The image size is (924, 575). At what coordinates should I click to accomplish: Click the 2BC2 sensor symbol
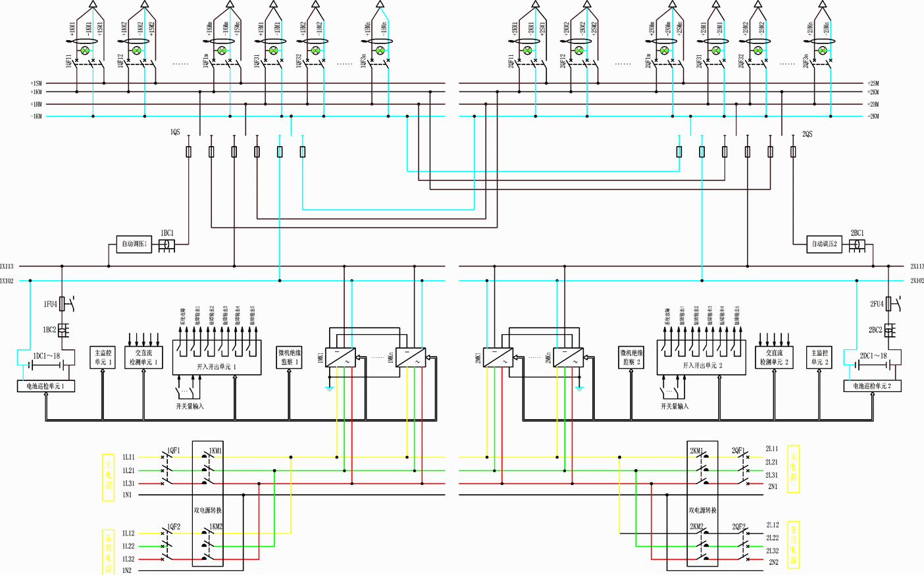point(889,330)
